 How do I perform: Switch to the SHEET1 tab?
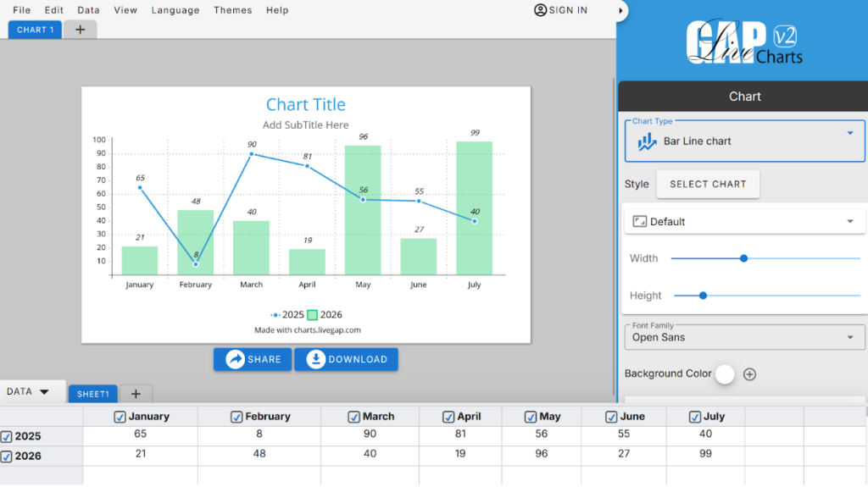coord(92,394)
